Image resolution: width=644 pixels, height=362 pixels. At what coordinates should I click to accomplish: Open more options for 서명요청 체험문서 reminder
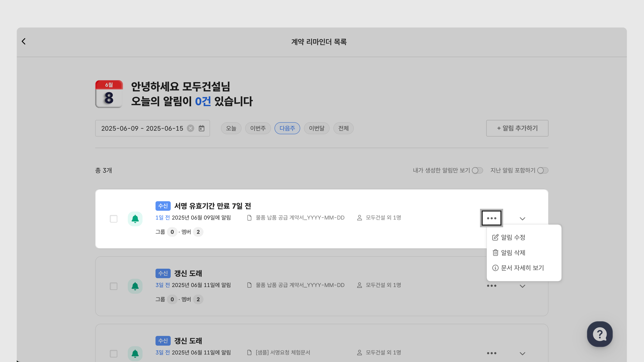click(x=492, y=353)
